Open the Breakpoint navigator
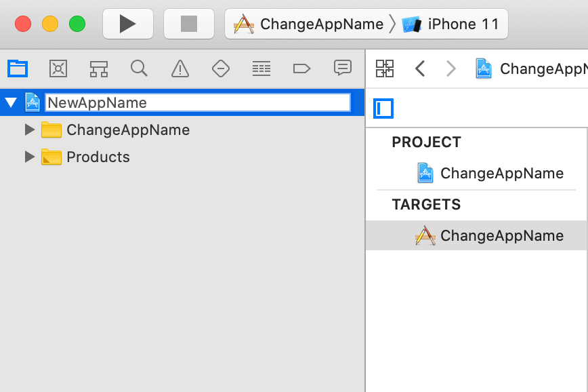The width and height of the screenshot is (588, 392). click(301, 68)
